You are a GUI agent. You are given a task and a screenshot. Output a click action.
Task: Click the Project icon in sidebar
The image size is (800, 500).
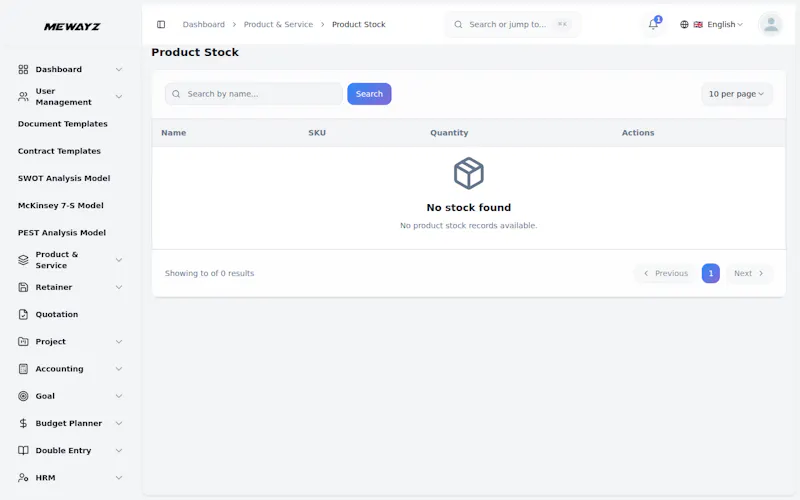click(x=23, y=341)
